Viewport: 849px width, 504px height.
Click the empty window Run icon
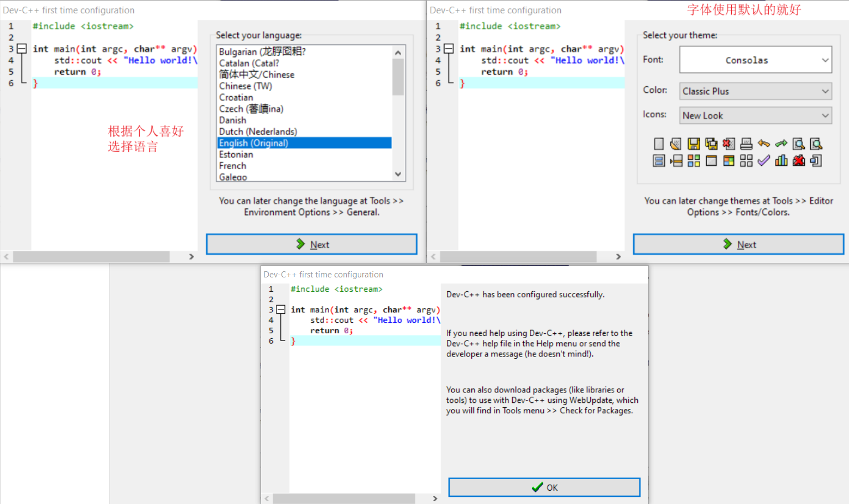point(711,161)
